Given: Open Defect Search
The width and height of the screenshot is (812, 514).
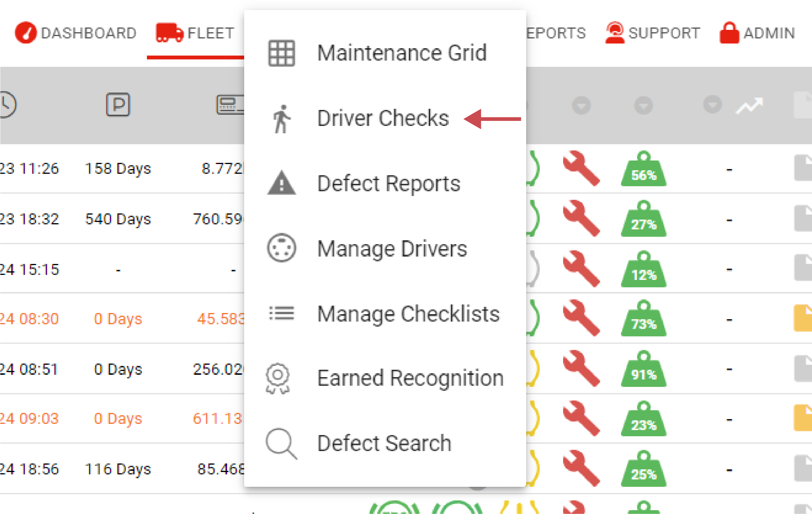Looking at the screenshot, I should (384, 443).
